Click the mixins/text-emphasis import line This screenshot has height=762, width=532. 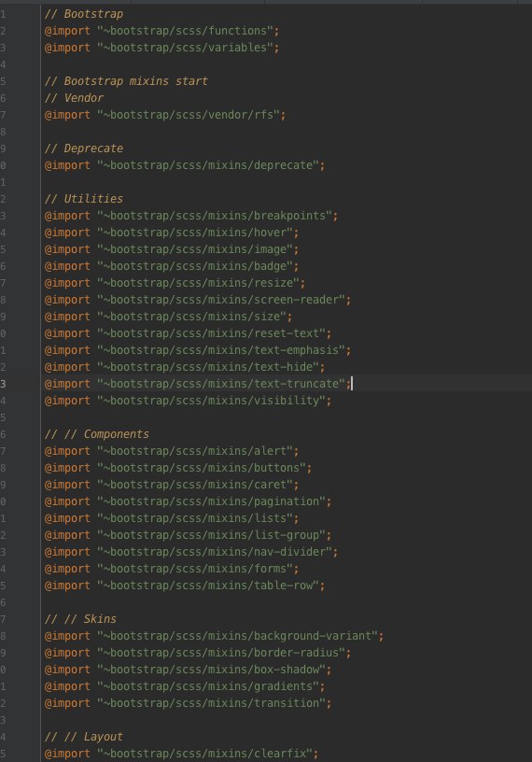tap(198, 350)
